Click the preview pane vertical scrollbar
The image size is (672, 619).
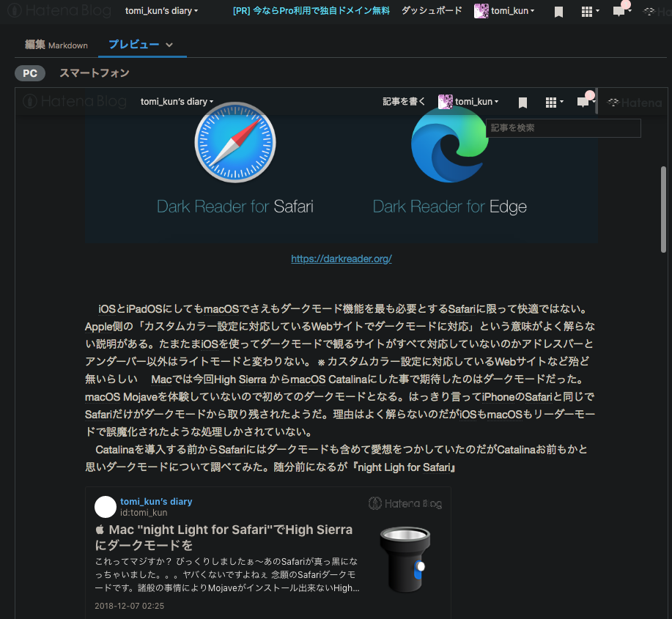pyautogui.click(x=663, y=210)
